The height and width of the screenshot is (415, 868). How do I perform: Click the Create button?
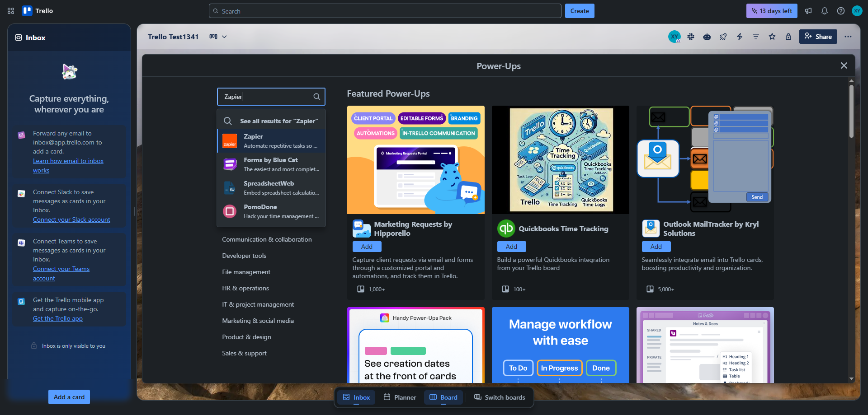580,11
